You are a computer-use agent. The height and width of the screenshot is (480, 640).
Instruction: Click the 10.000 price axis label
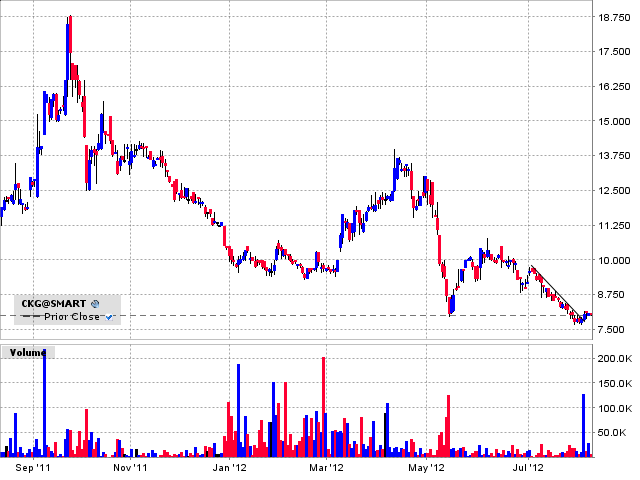coord(613,260)
